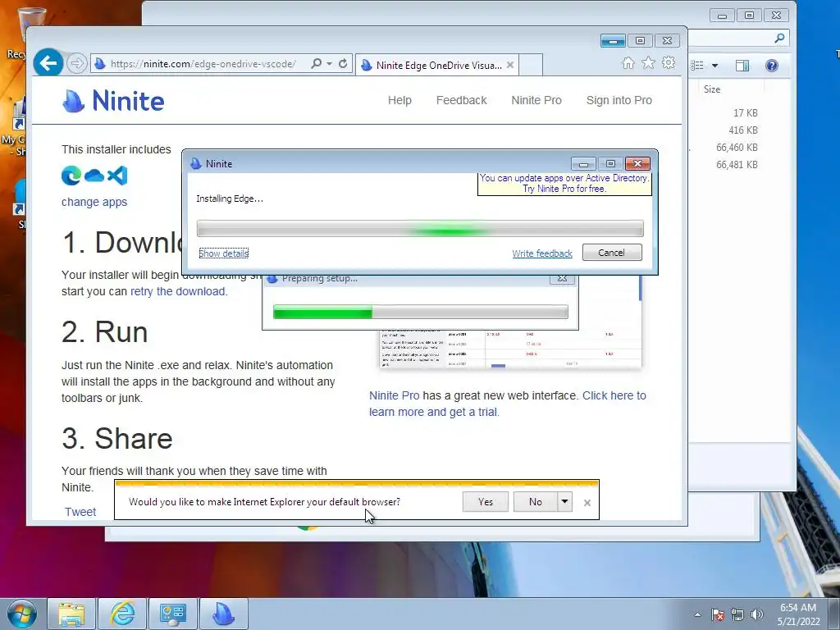The height and width of the screenshot is (630, 840).
Task: Switch to Ninite installer on taskbar
Action: [x=223, y=614]
